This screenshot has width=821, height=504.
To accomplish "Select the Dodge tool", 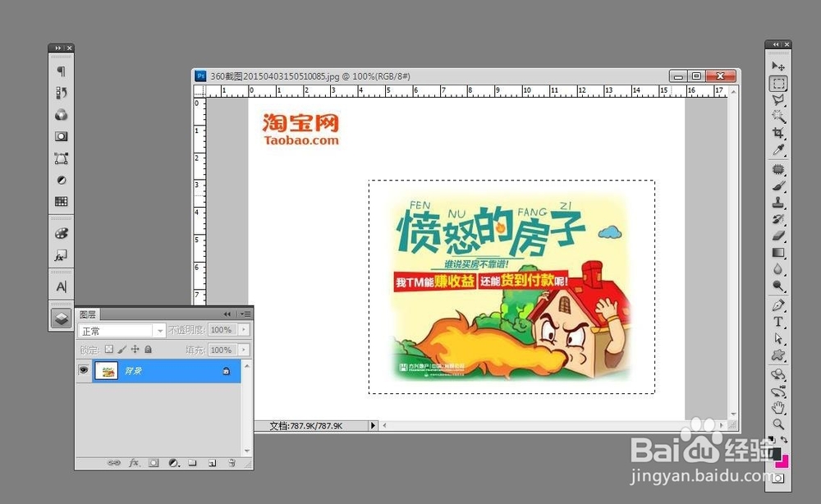I will coord(778,286).
